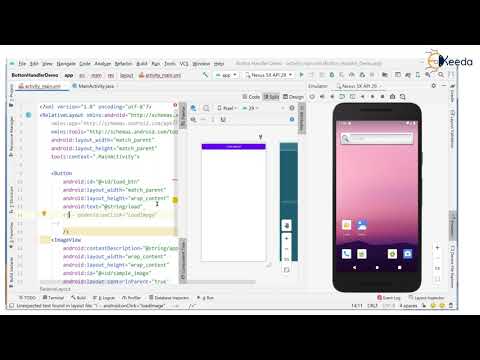Open Tools menu

pos(170,63)
